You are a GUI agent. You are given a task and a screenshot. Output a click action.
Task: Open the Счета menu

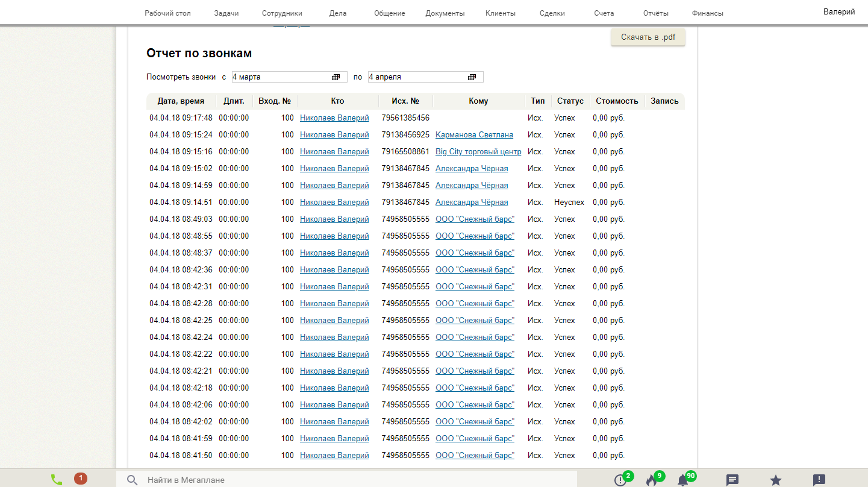click(x=604, y=13)
